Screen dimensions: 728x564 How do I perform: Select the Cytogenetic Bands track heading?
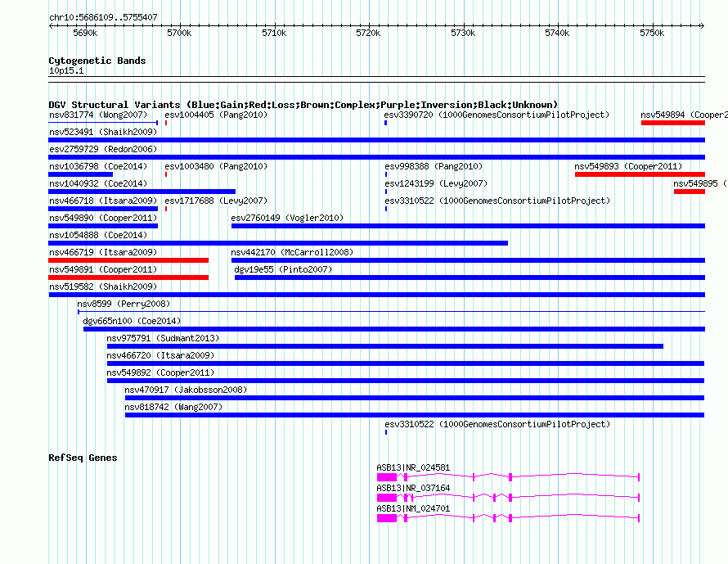[x=97, y=61]
